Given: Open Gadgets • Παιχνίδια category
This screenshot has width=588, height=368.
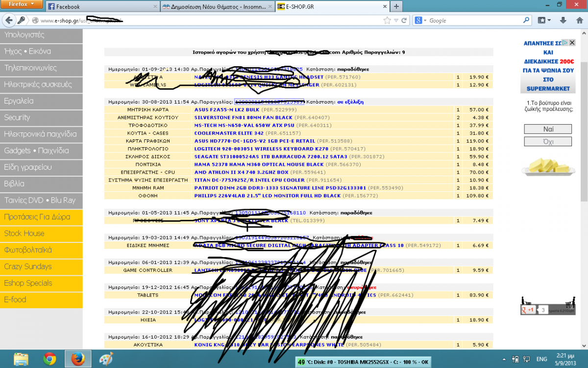Looking at the screenshot, I should tap(41, 151).
